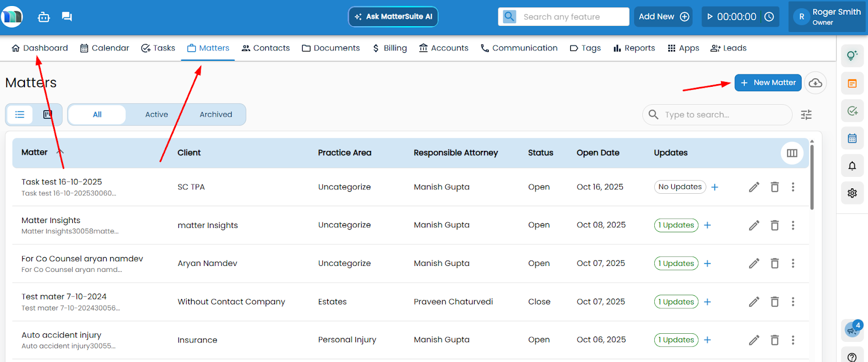Viewport: 868px width, 362px height.
Task: Expand the Add New menu
Action: pos(663,17)
